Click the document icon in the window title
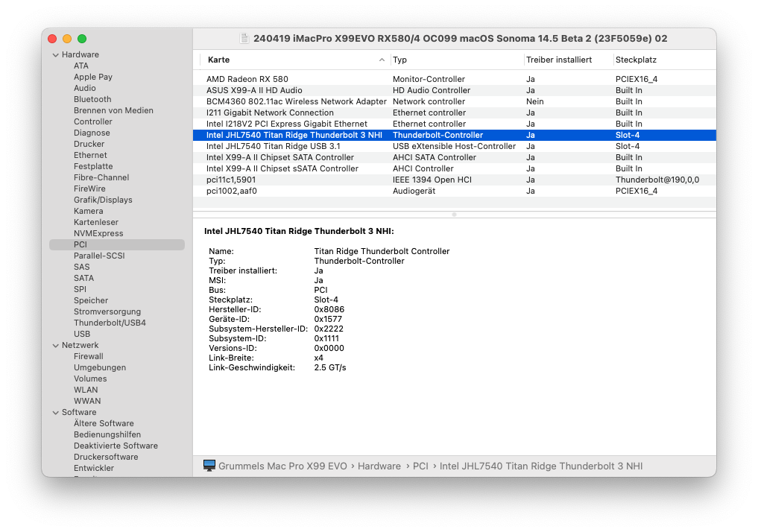The width and height of the screenshot is (758, 532). pos(244,39)
